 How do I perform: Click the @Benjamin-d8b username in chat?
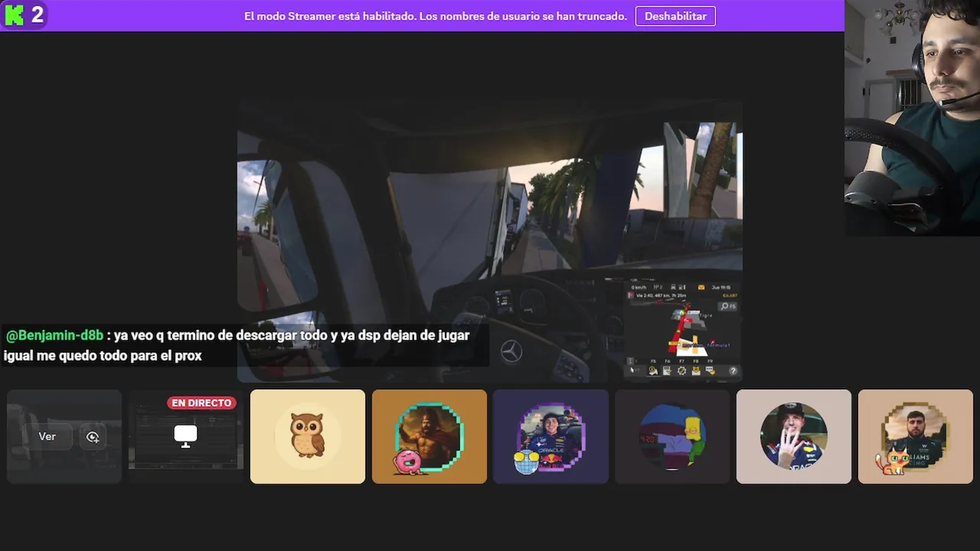click(x=54, y=335)
